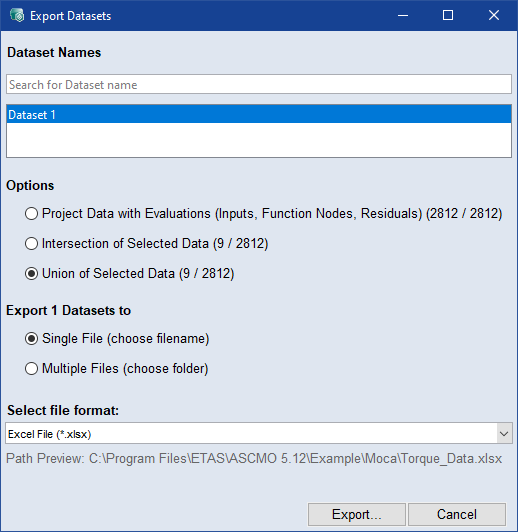The height and width of the screenshot is (532, 518).
Task: Click the Export Datasets window title text
Action: pos(71,16)
